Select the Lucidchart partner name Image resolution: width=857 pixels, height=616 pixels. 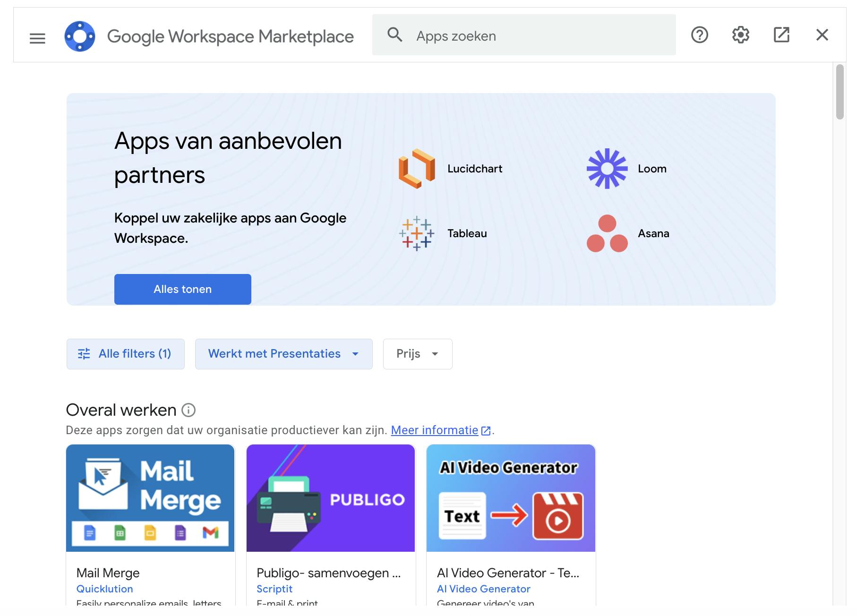coord(475,169)
